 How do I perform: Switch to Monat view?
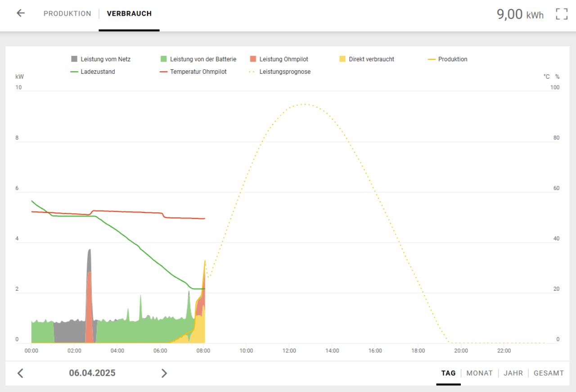click(479, 373)
